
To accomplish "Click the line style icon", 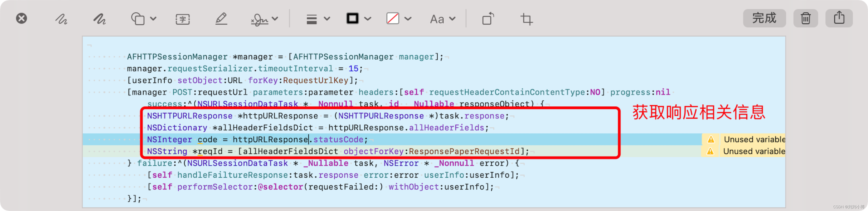I will (312, 19).
